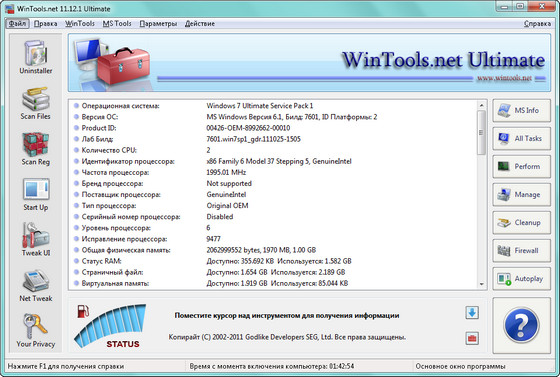The width and height of the screenshot is (560, 377).
Task: Click the Cleanup button
Action: [521, 222]
